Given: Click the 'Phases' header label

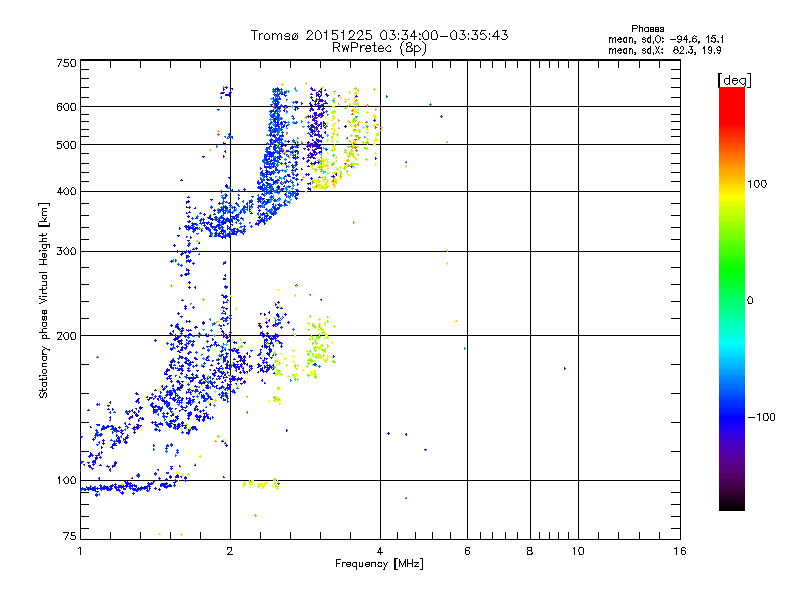Looking at the screenshot, I should pos(647,29).
